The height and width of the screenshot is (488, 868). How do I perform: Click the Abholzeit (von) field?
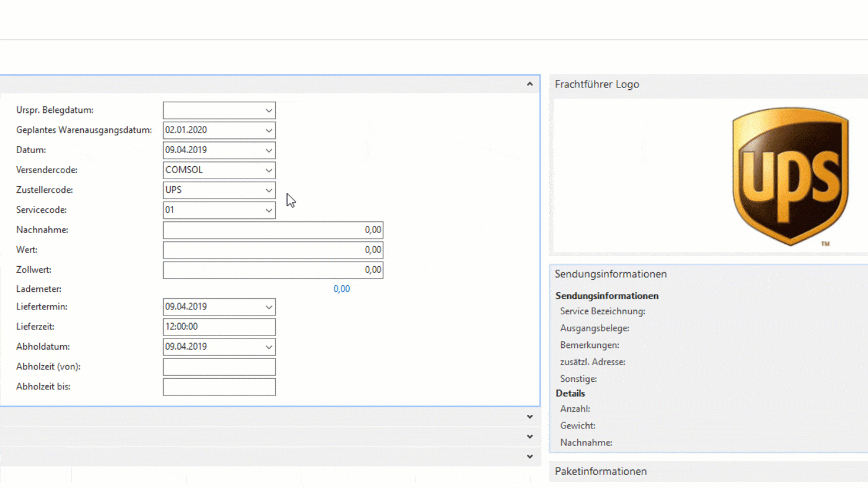(219, 366)
